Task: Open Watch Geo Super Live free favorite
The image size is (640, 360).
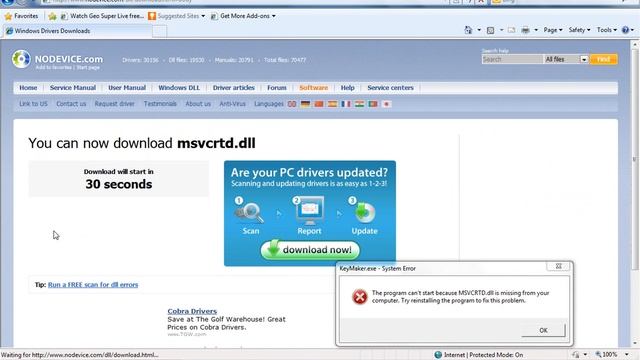Action: coord(102,16)
